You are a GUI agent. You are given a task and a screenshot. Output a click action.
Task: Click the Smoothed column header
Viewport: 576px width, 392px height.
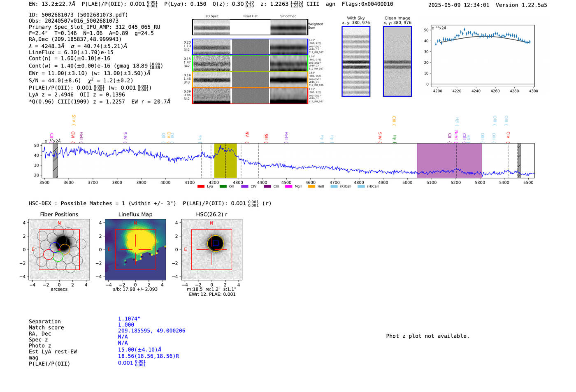pyautogui.click(x=288, y=16)
